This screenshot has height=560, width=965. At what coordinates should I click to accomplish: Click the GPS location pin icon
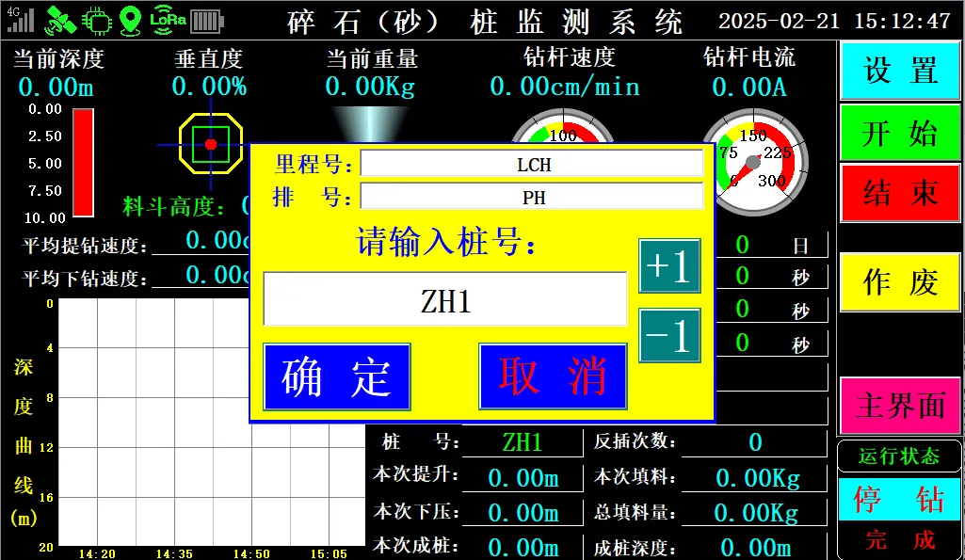point(131,19)
